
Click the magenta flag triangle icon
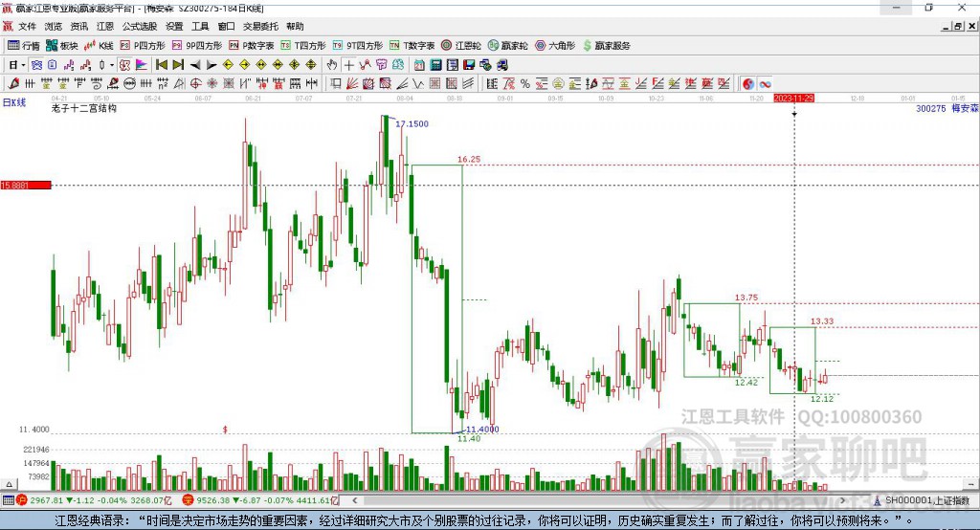(x=142, y=65)
